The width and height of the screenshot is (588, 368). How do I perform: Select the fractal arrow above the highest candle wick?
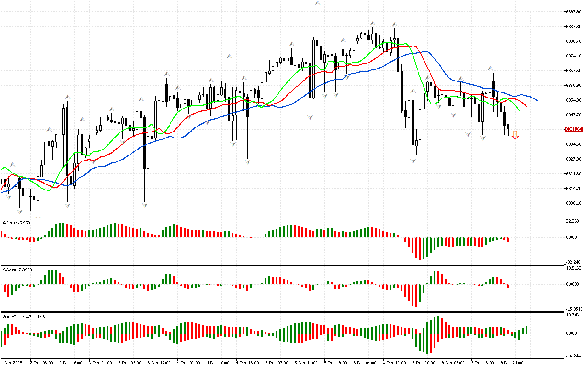click(x=317, y=4)
